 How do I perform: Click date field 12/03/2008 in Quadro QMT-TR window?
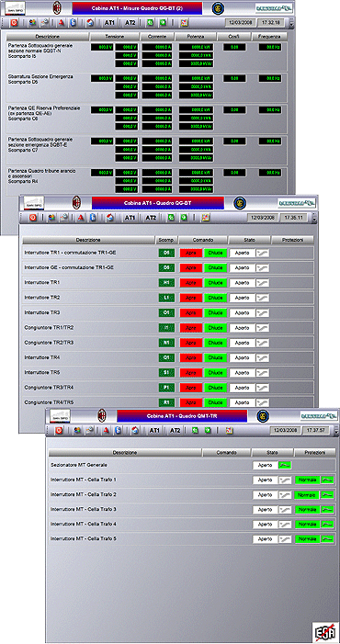coord(285,431)
